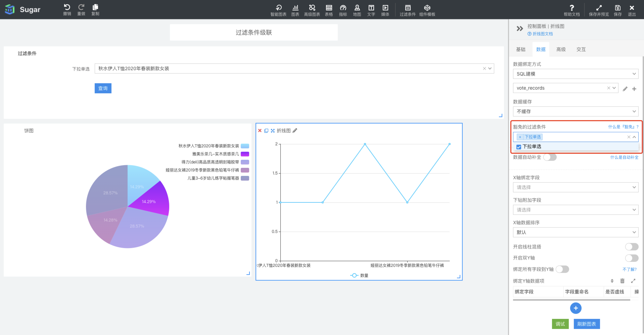The width and height of the screenshot is (644, 335).
Task: Delete Y-axis data items with trash icon
Action: point(623,281)
